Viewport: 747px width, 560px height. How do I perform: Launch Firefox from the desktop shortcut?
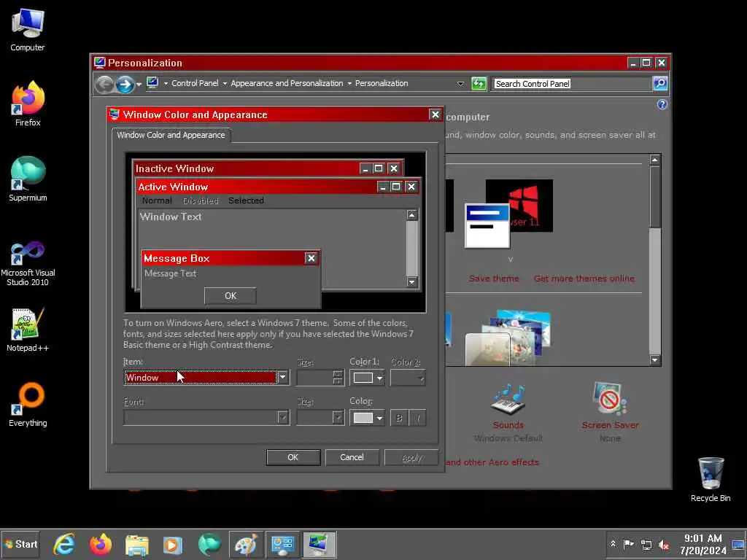point(28,104)
